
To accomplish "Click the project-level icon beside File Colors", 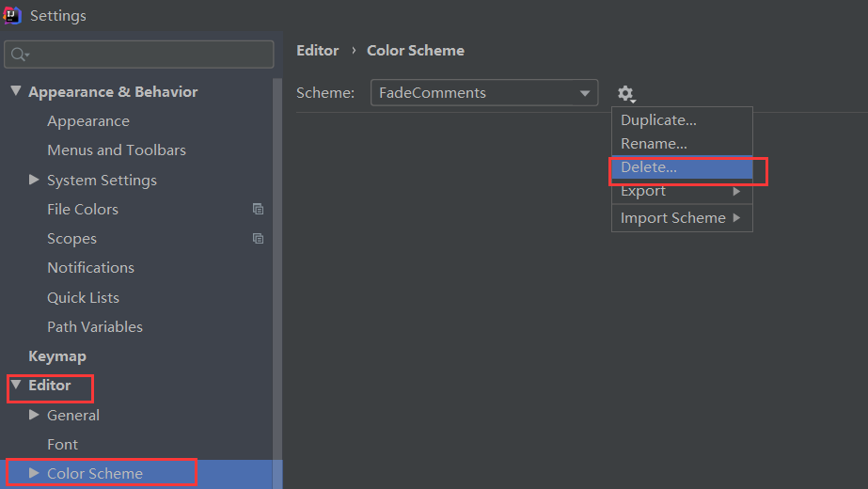I will [x=258, y=210].
